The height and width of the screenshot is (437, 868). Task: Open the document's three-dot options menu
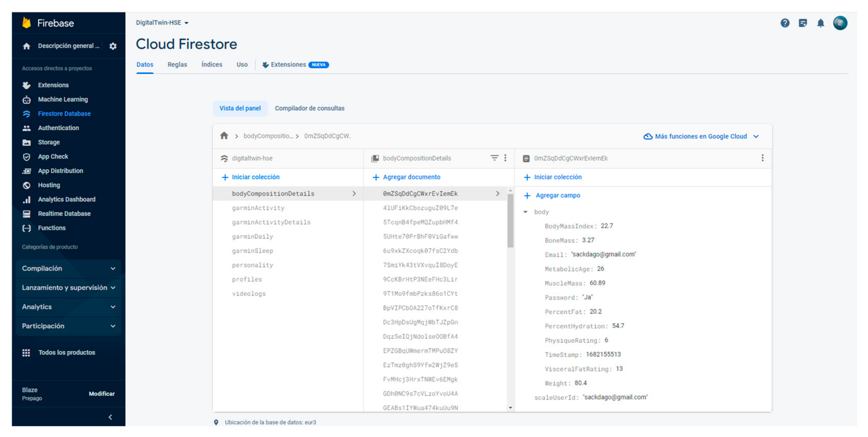[762, 158]
